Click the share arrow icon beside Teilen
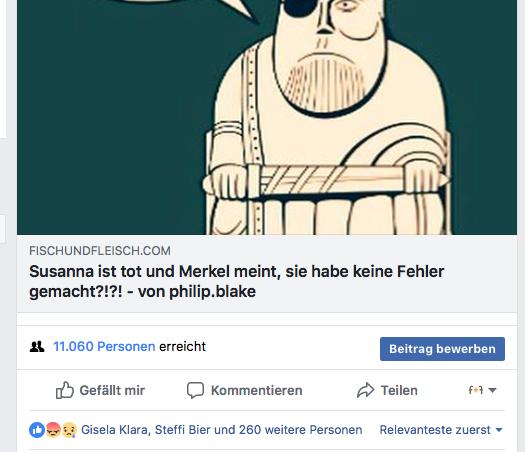525x452 pixels. pos(365,390)
